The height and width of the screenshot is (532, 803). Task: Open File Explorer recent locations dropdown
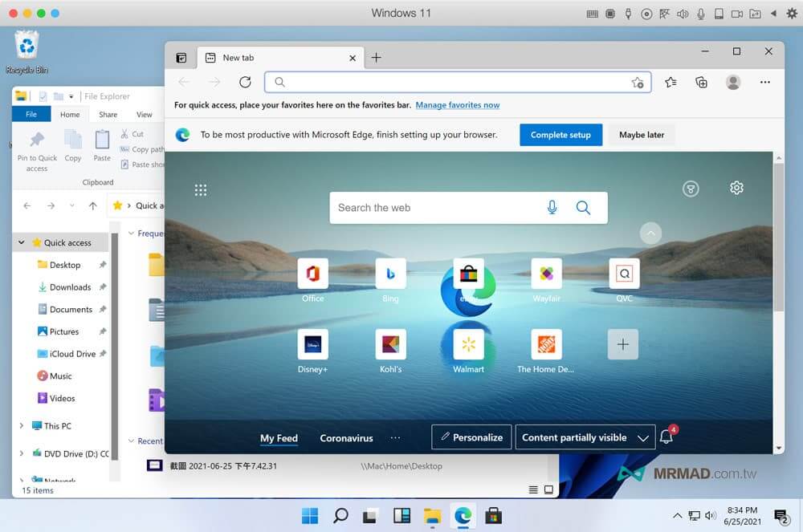tap(71, 205)
